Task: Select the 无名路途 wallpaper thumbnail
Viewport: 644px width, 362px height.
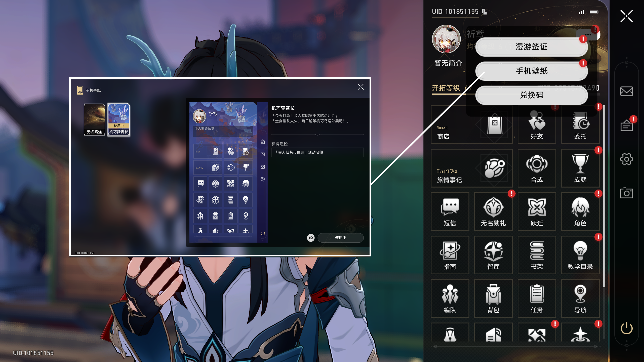Action: coord(94,120)
